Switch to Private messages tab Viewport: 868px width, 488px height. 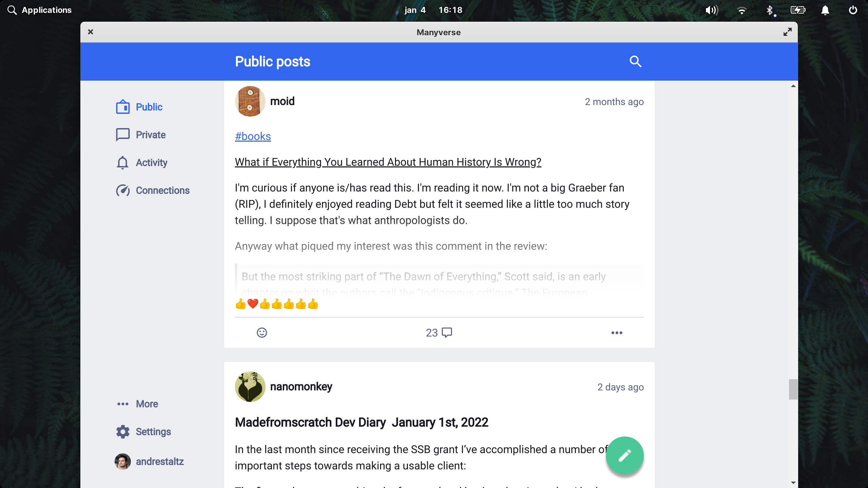[x=140, y=135]
